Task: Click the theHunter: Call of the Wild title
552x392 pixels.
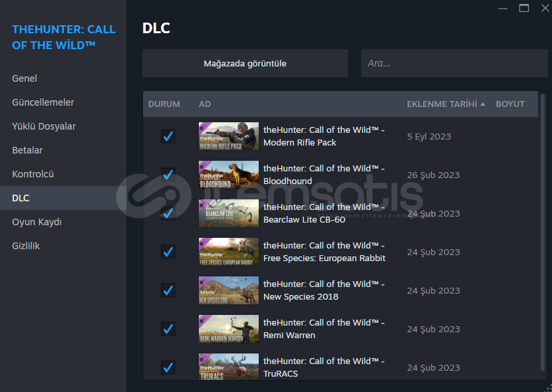Action: 64,37
